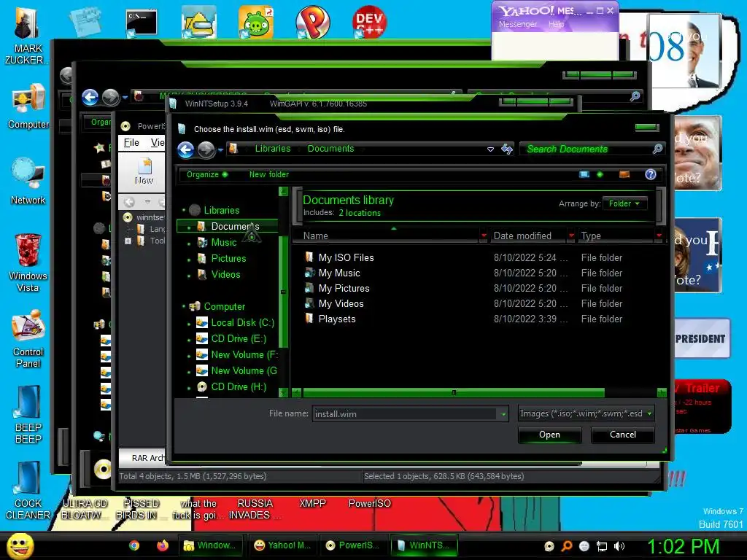
Task: Select Local Disk (C:) in navigation pane
Action: click(x=242, y=323)
